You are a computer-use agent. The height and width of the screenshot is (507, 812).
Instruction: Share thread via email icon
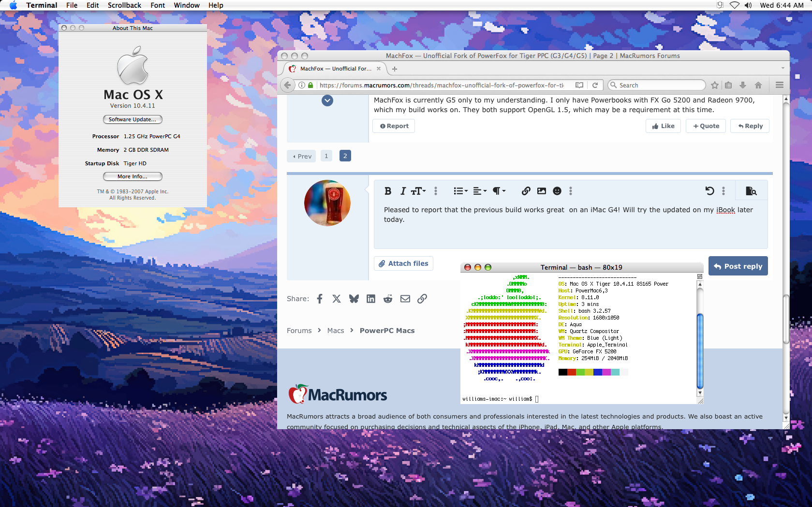coord(405,299)
